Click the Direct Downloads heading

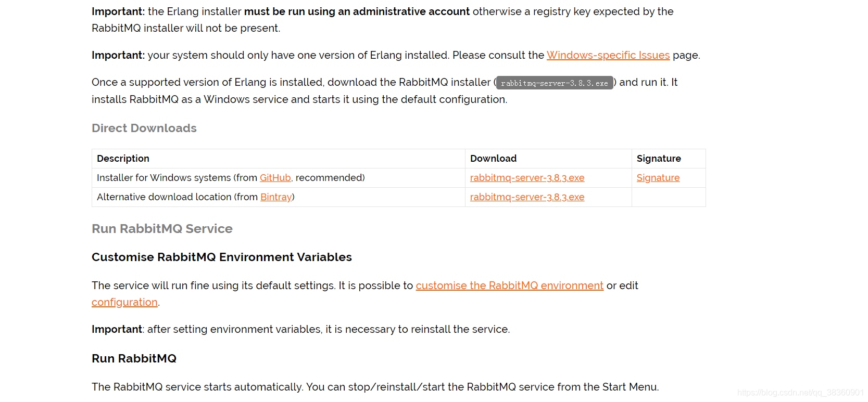(x=144, y=128)
